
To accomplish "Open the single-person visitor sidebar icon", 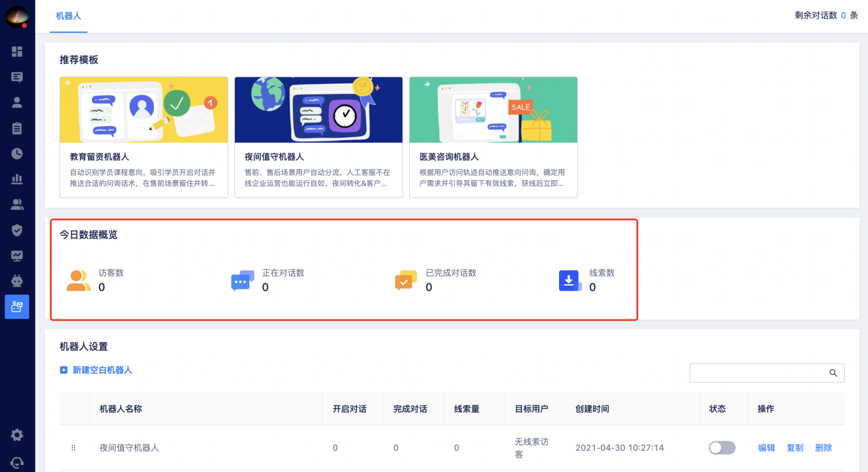I will [17, 103].
